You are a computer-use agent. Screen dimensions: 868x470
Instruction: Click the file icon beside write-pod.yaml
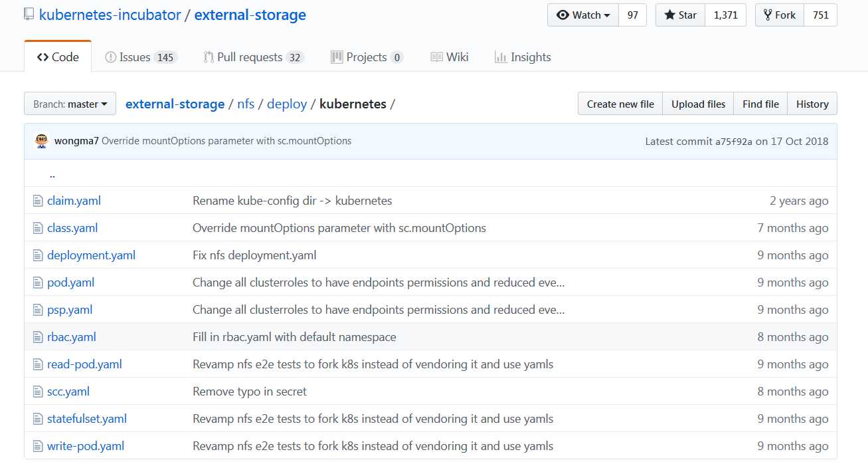pos(38,446)
